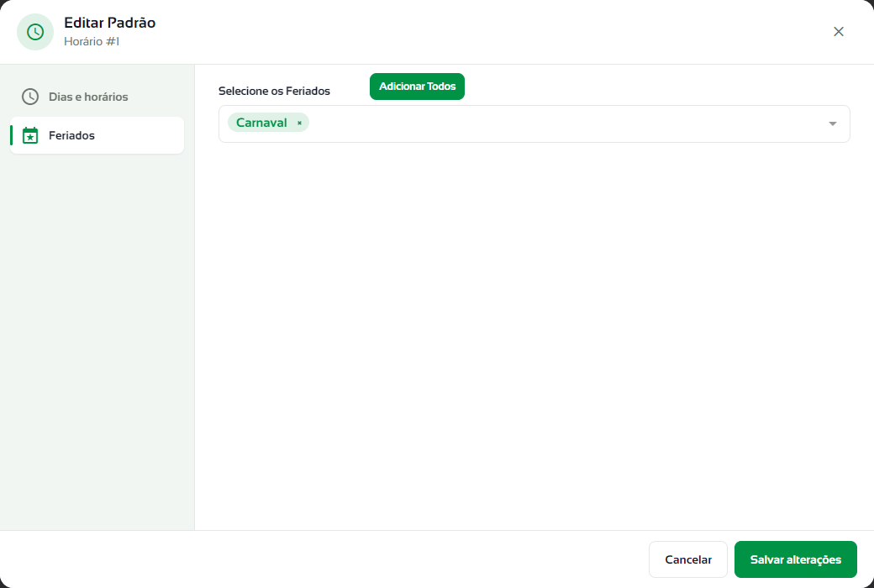The image size is (874, 588).
Task: Remove the Carnaval chip with its small x
Action: point(299,123)
